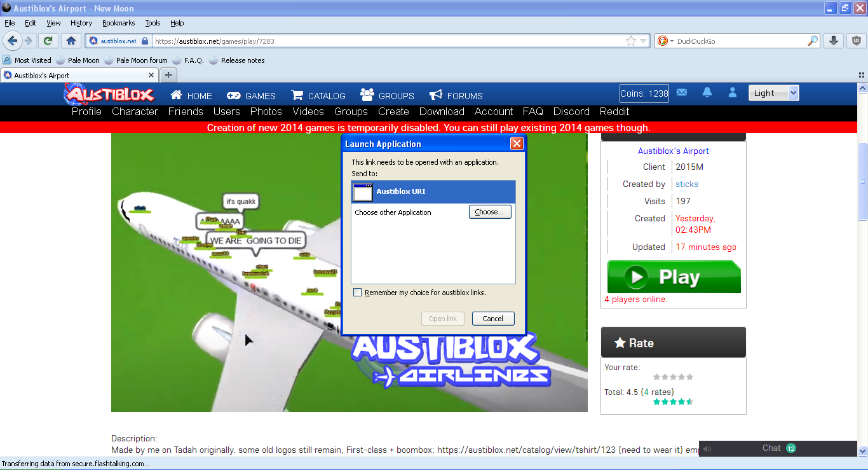Switch to the Austiblox's Airport browser tab
868x470 pixels.
pos(76,74)
